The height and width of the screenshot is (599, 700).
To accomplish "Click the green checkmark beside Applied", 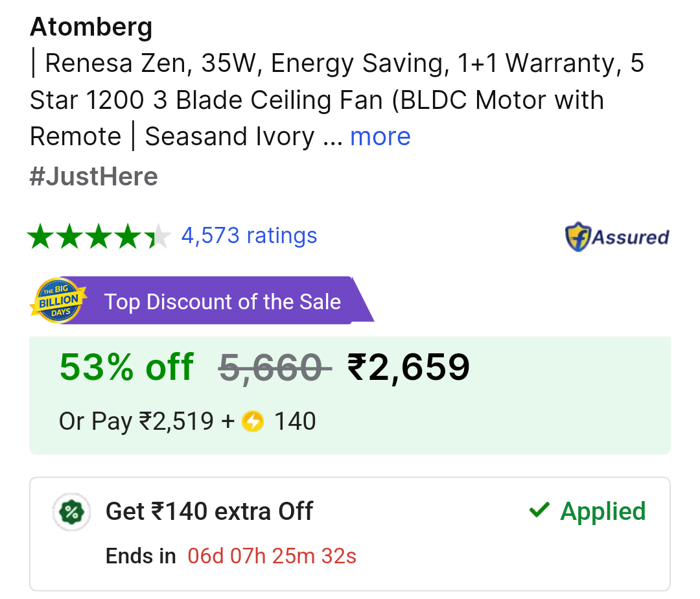I will pyautogui.click(x=539, y=511).
